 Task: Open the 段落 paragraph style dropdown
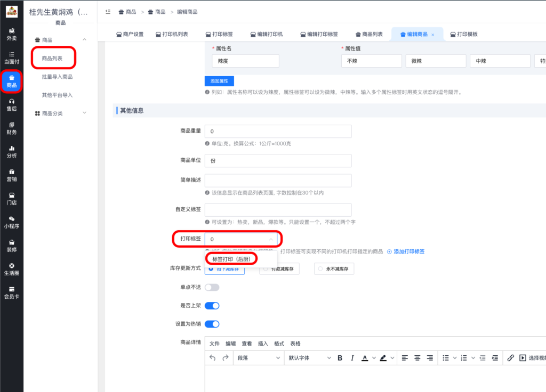pos(259,358)
